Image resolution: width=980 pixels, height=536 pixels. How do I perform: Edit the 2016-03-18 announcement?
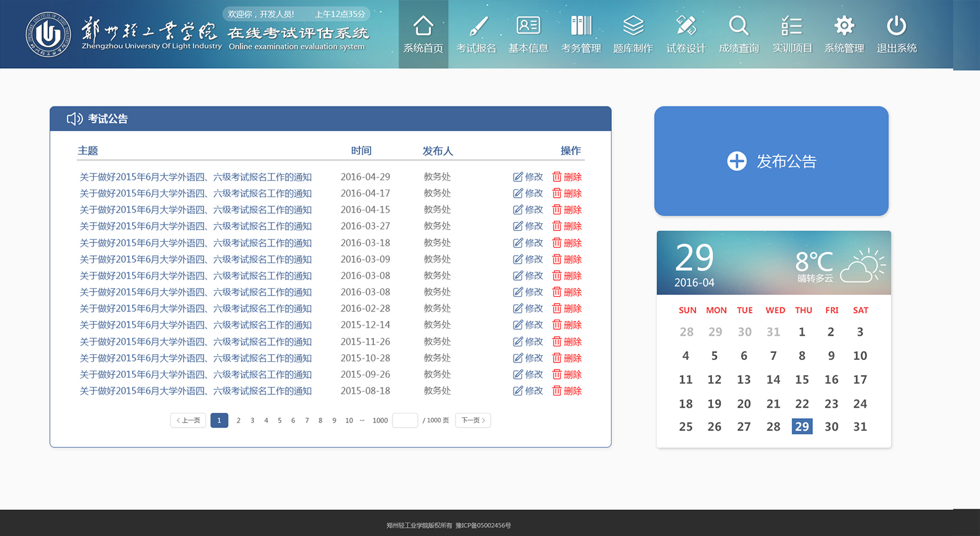click(x=528, y=243)
